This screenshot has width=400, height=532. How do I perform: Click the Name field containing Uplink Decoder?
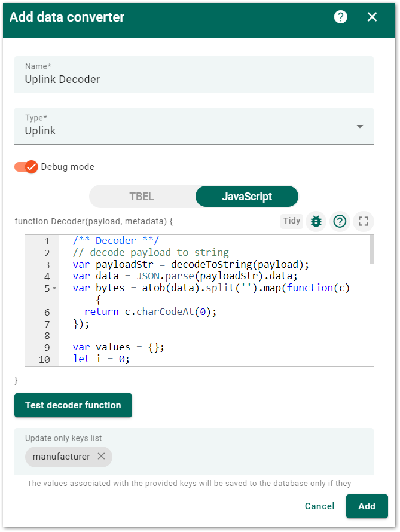[194, 75]
